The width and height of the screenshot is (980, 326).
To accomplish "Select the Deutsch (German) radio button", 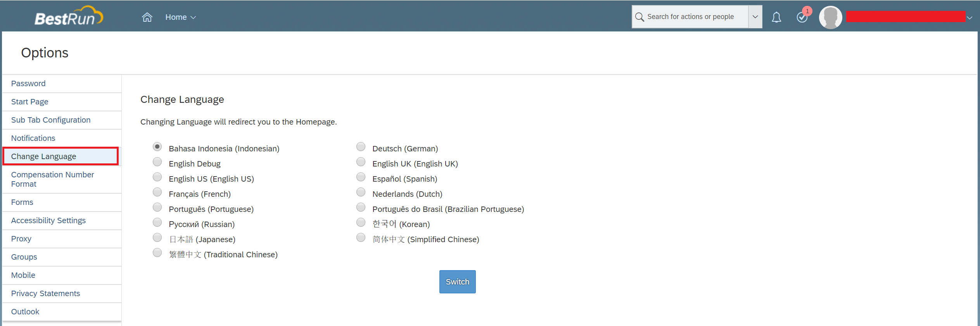I will coord(361,146).
